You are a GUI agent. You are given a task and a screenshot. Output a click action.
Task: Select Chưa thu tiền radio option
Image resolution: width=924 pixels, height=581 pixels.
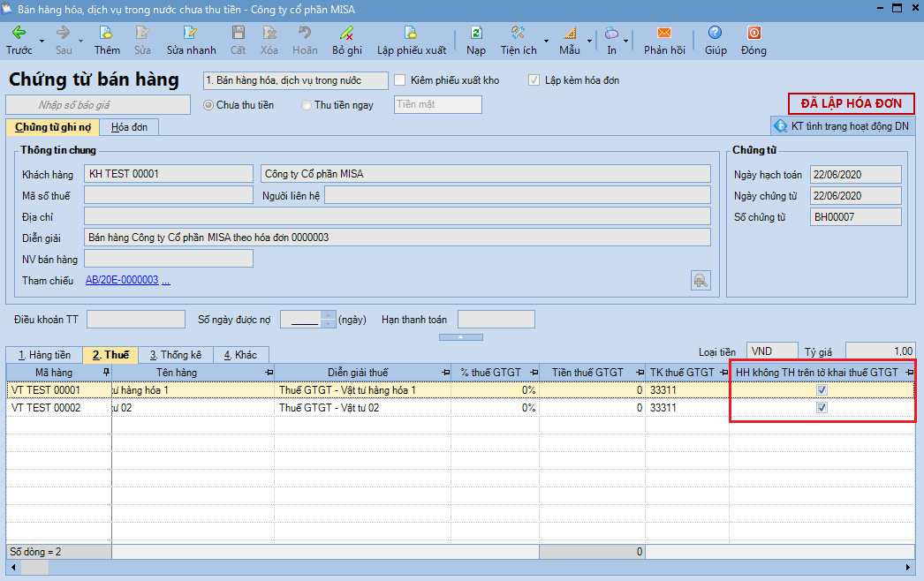coord(208,105)
